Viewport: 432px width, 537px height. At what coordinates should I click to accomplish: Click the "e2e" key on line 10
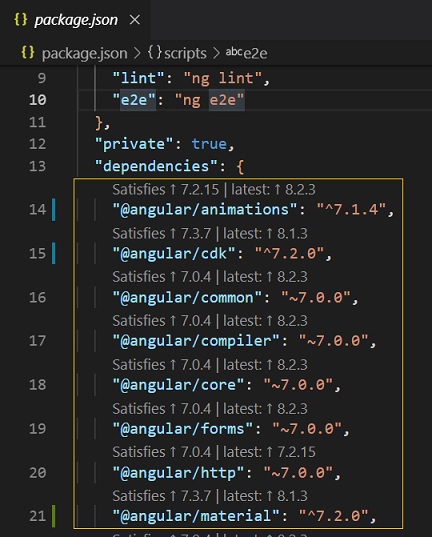pyautogui.click(x=134, y=100)
